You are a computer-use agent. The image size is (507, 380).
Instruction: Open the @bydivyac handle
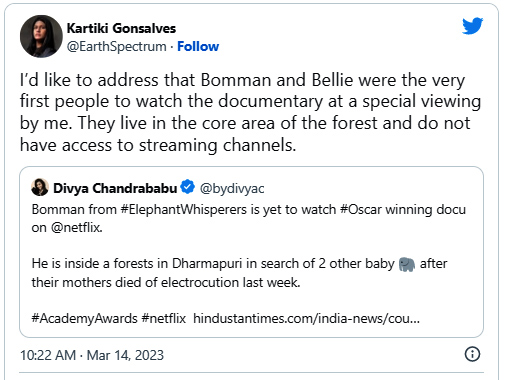pos(232,189)
